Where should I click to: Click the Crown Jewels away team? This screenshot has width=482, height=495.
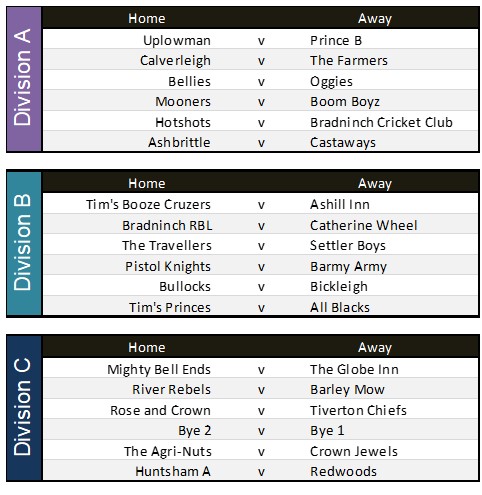[354, 451]
